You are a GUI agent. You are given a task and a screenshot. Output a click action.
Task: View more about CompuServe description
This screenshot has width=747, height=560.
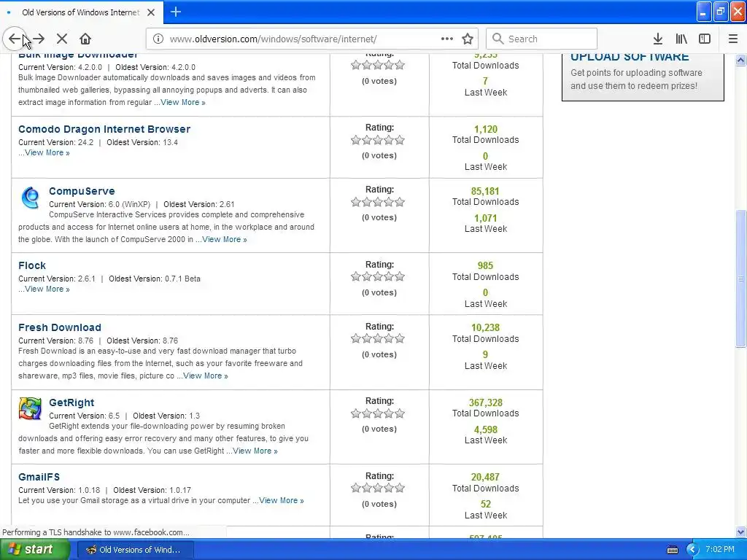pyautogui.click(x=225, y=239)
